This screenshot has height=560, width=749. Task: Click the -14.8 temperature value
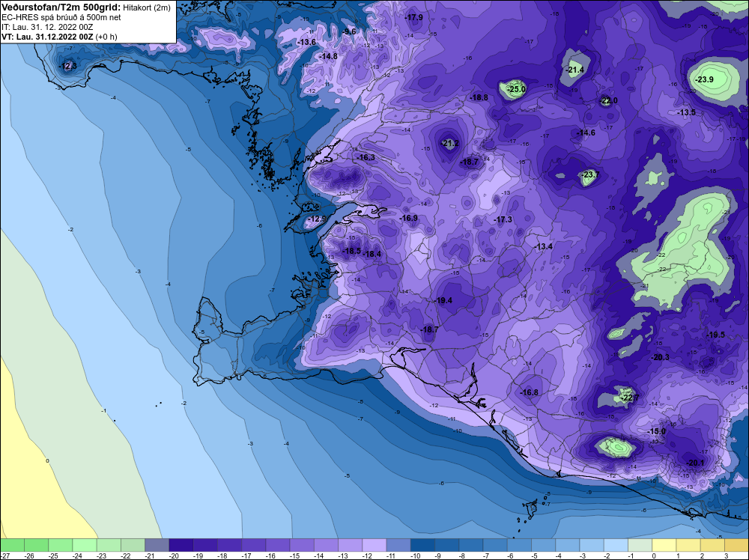click(x=328, y=56)
